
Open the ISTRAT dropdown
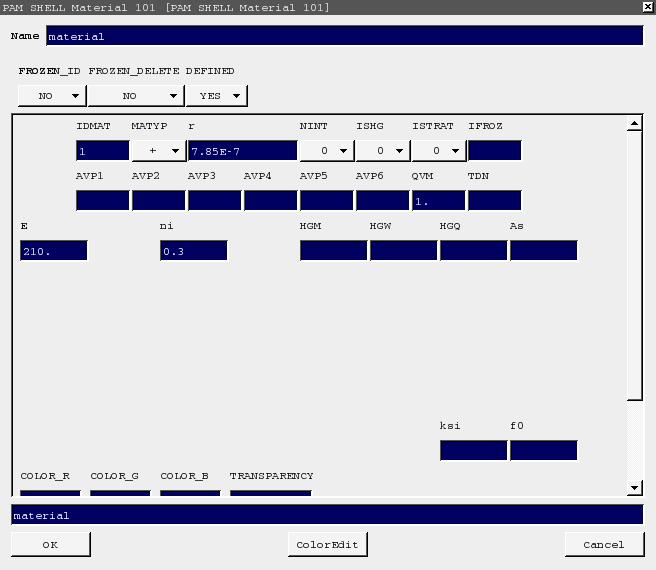(439, 151)
